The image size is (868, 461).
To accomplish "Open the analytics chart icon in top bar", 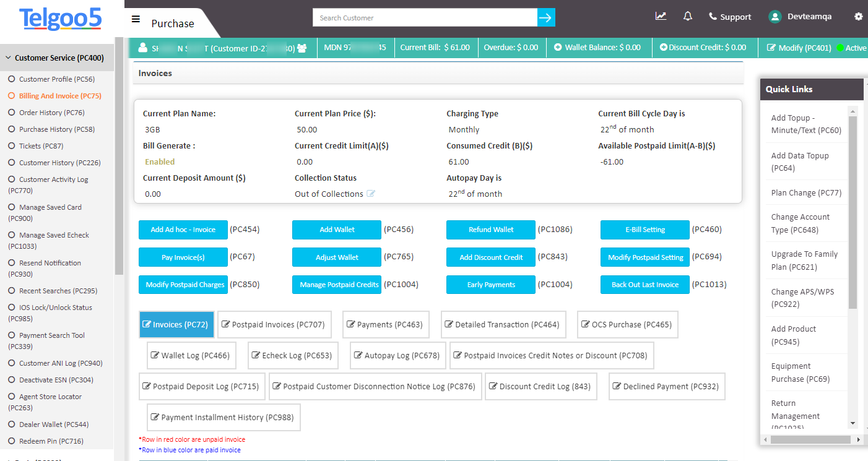I will (x=661, y=16).
